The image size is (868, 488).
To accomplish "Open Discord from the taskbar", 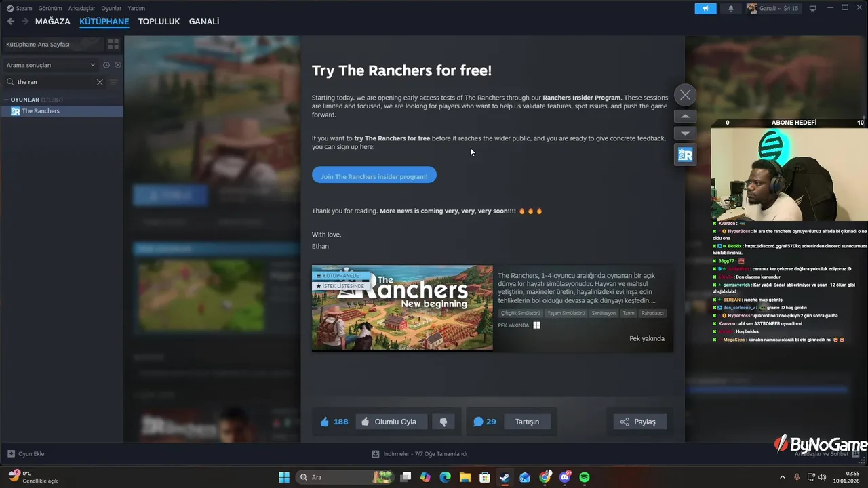I will click(565, 477).
